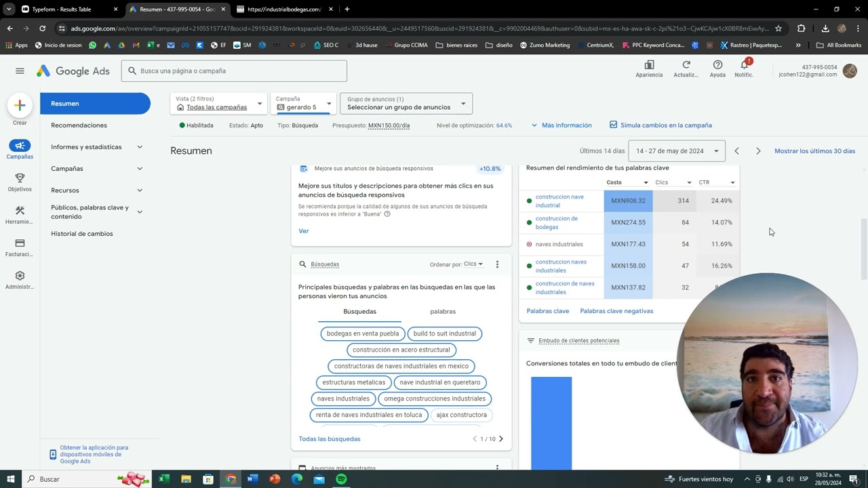Switch to the Búsquedas tab
Viewport: 868px width, 488px height.
tap(359, 312)
